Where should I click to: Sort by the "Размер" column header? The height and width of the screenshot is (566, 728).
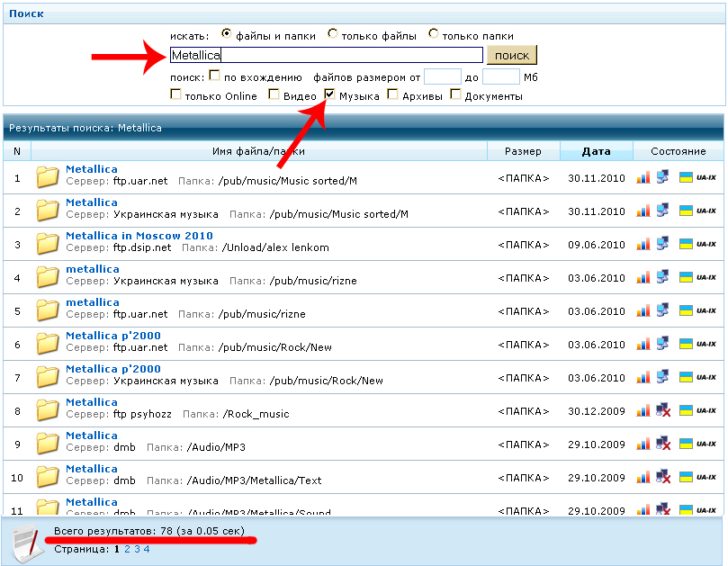pos(523,151)
